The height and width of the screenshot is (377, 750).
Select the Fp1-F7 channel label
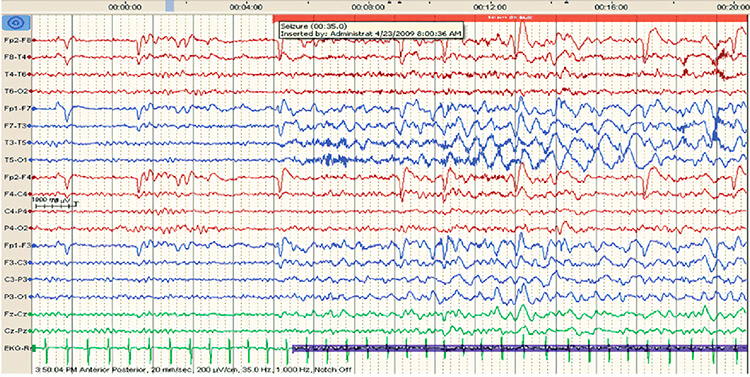pyautogui.click(x=16, y=109)
